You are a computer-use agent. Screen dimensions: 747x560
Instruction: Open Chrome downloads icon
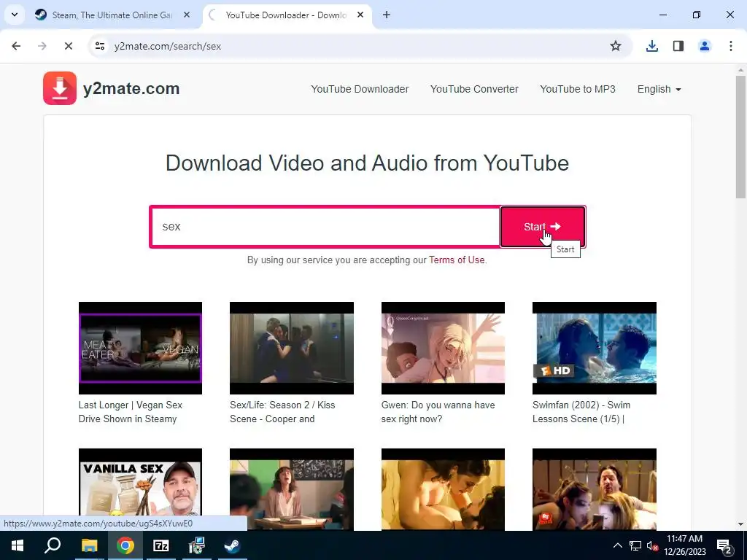(x=651, y=46)
